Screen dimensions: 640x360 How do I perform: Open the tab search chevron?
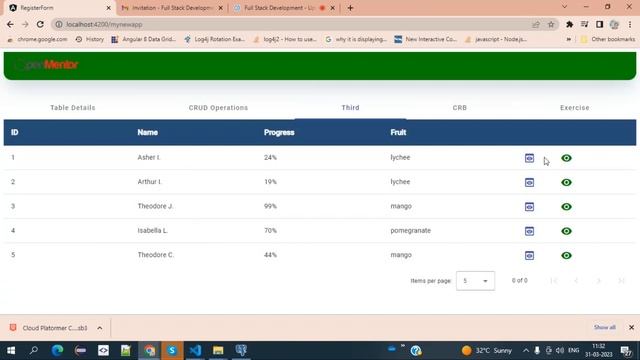[x=564, y=7]
